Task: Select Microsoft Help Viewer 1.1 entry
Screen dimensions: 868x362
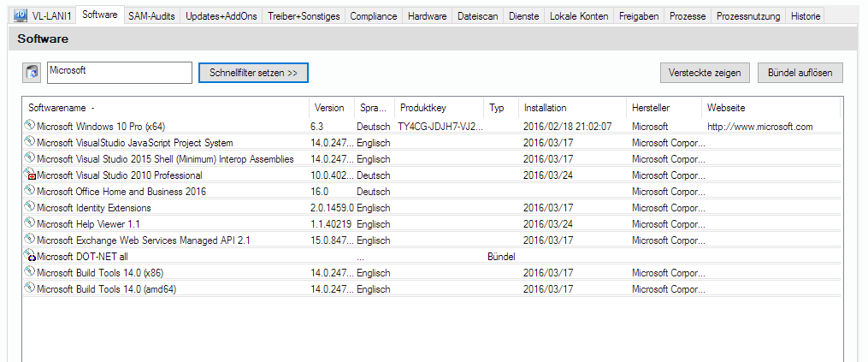Action: pyautogui.click(x=432, y=224)
